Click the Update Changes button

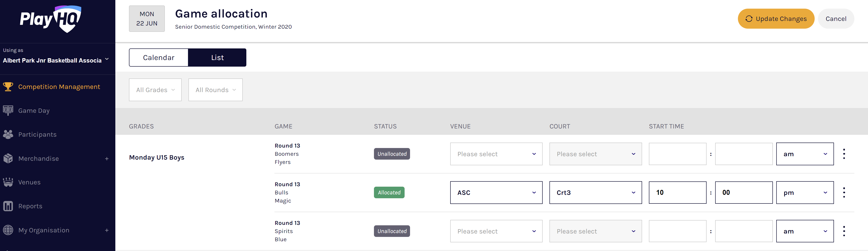click(x=776, y=19)
